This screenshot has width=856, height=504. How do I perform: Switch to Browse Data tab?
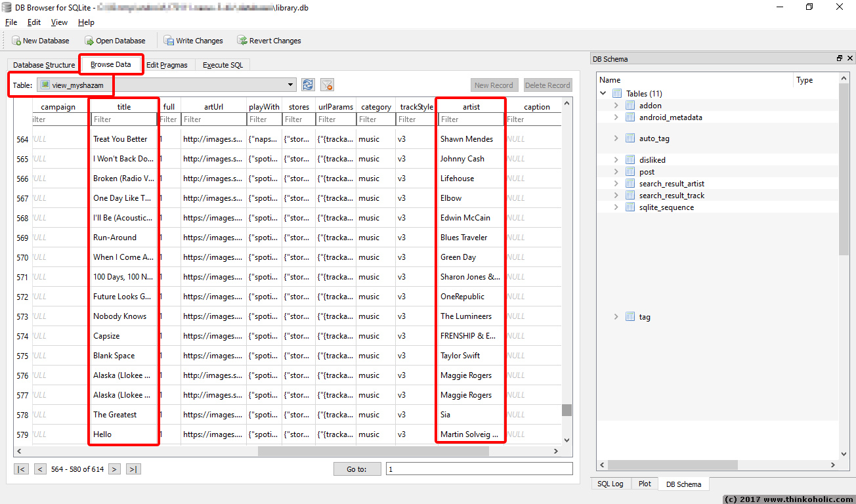pos(111,64)
